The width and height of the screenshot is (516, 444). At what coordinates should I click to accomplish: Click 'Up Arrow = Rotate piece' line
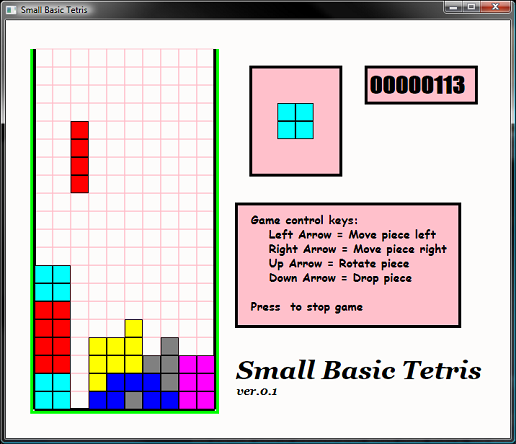[x=339, y=264]
